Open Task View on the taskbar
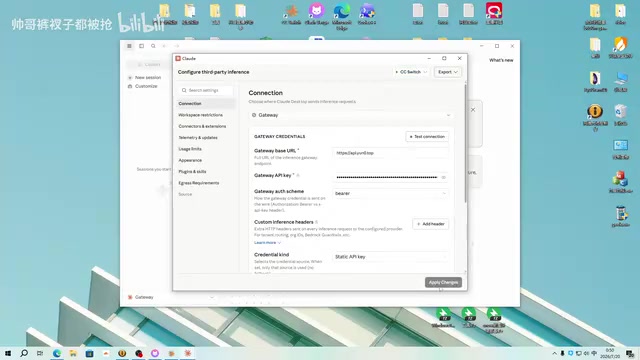 (40, 353)
